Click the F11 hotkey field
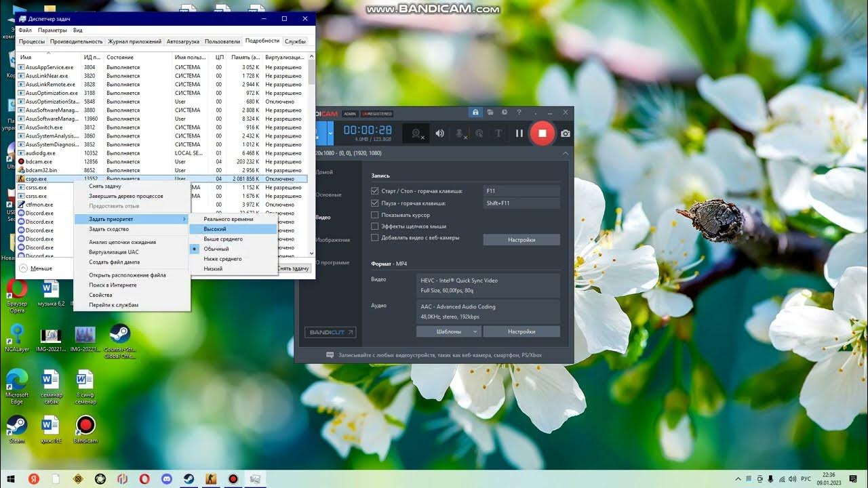Screen dimensions: 868x488 (521, 191)
